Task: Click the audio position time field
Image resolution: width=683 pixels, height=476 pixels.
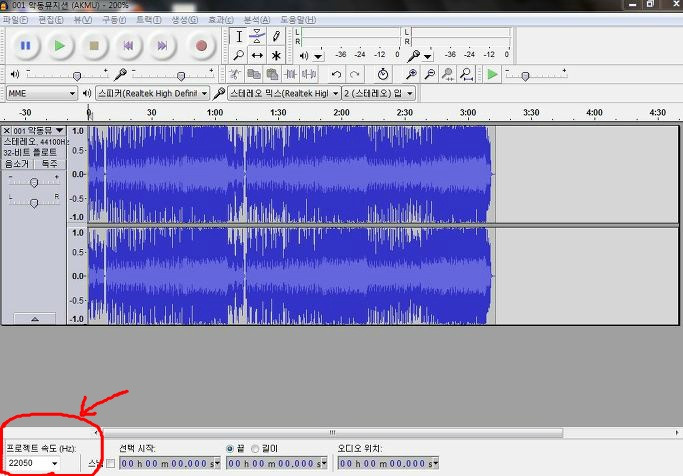Action: point(388,463)
